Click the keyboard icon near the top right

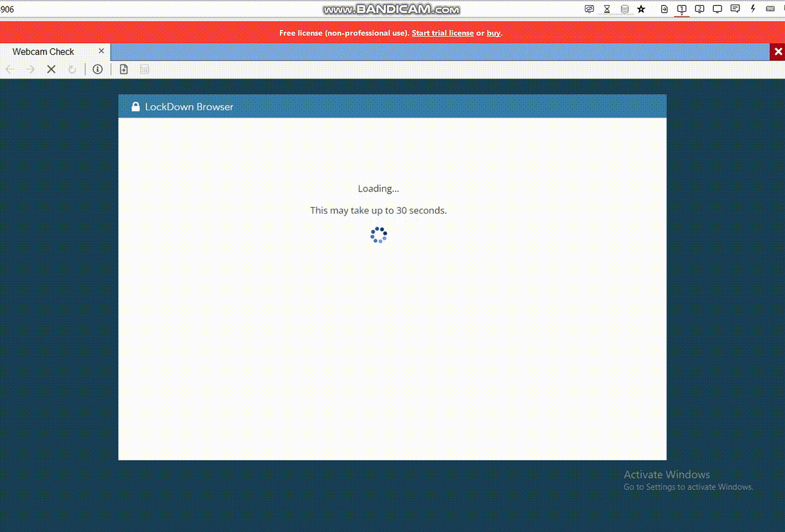pos(771,8)
